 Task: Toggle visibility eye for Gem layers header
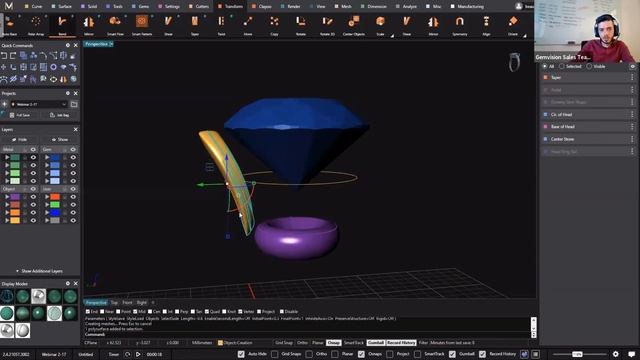click(x=73, y=149)
